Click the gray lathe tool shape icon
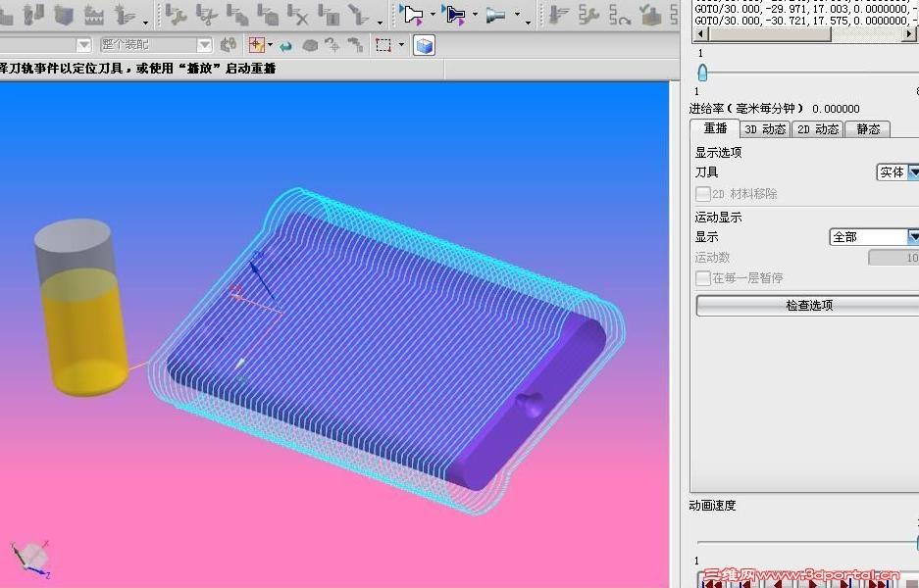The image size is (919, 588). (496, 15)
